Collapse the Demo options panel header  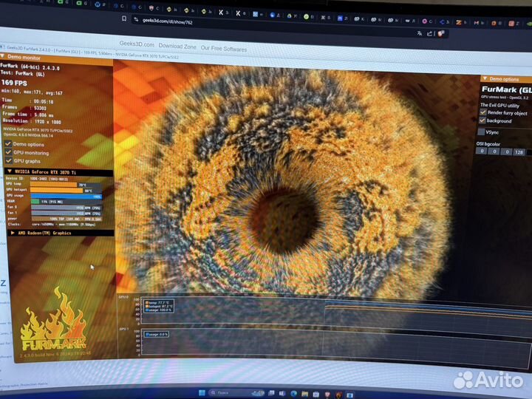coord(485,78)
